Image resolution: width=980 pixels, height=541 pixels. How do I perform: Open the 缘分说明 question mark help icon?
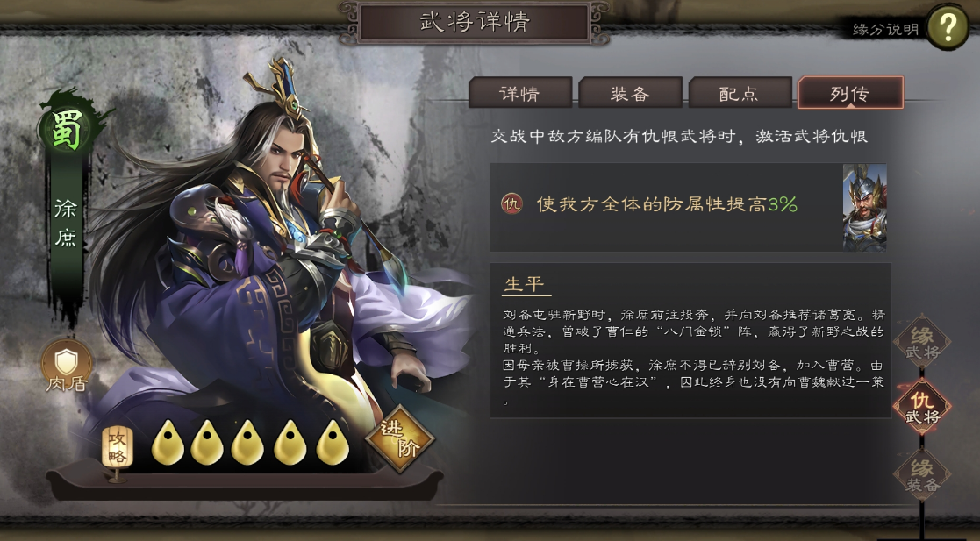(948, 27)
